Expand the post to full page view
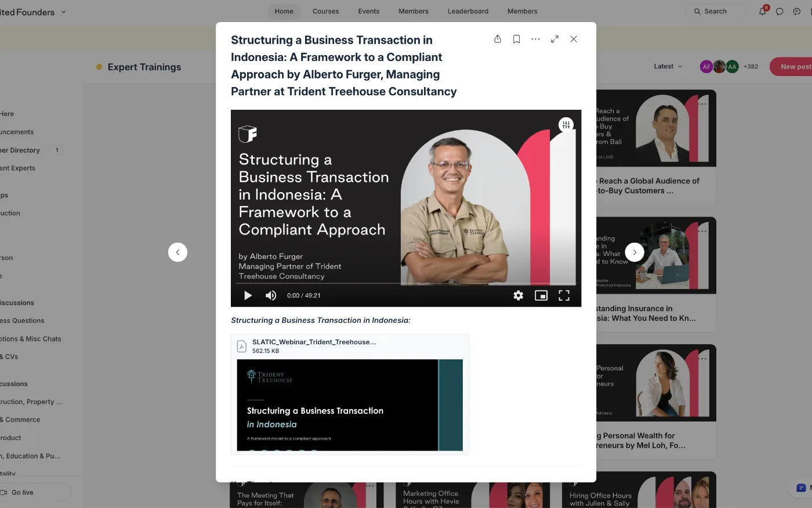 coord(554,39)
